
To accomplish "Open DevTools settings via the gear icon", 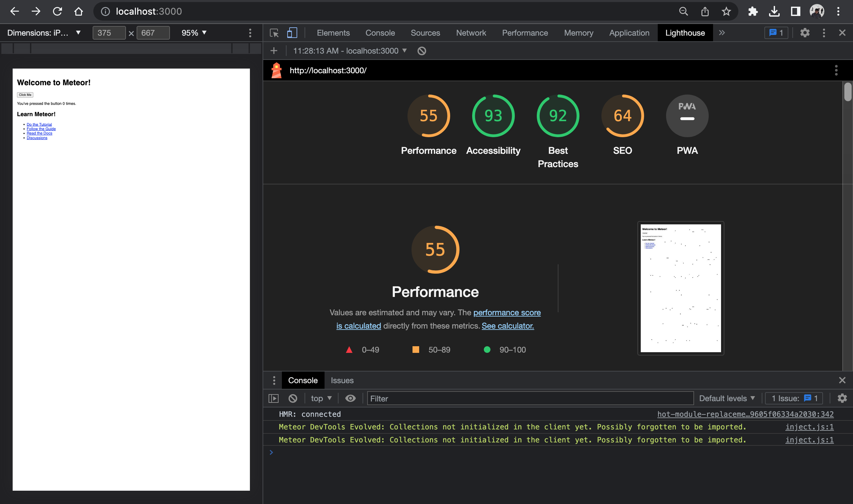I will (805, 33).
